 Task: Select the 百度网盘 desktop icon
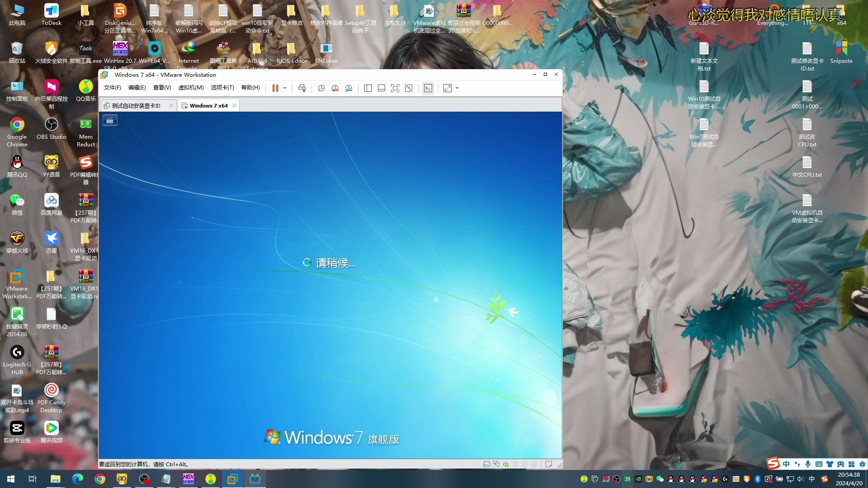(x=51, y=205)
